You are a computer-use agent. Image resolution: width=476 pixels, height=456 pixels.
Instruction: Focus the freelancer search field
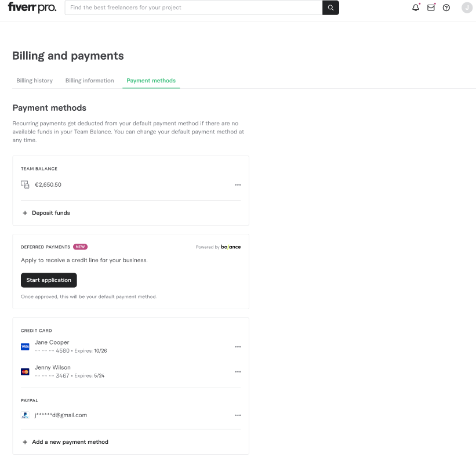point(194,8)
